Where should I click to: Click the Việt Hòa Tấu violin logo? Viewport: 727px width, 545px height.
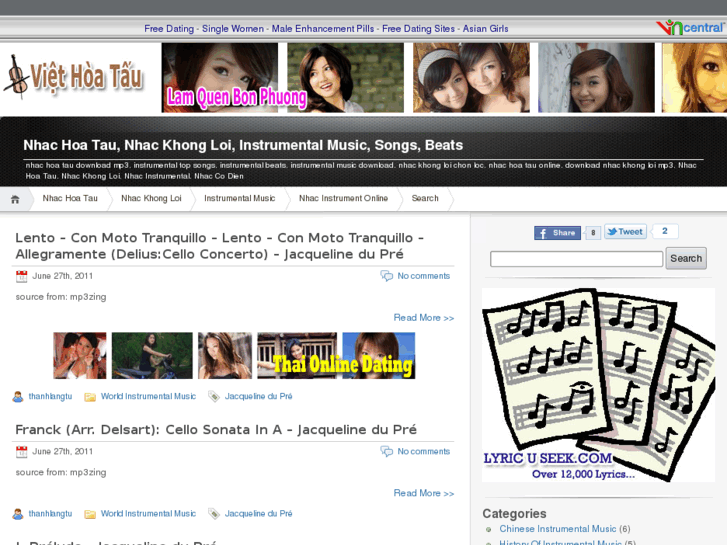coord(73,77)
